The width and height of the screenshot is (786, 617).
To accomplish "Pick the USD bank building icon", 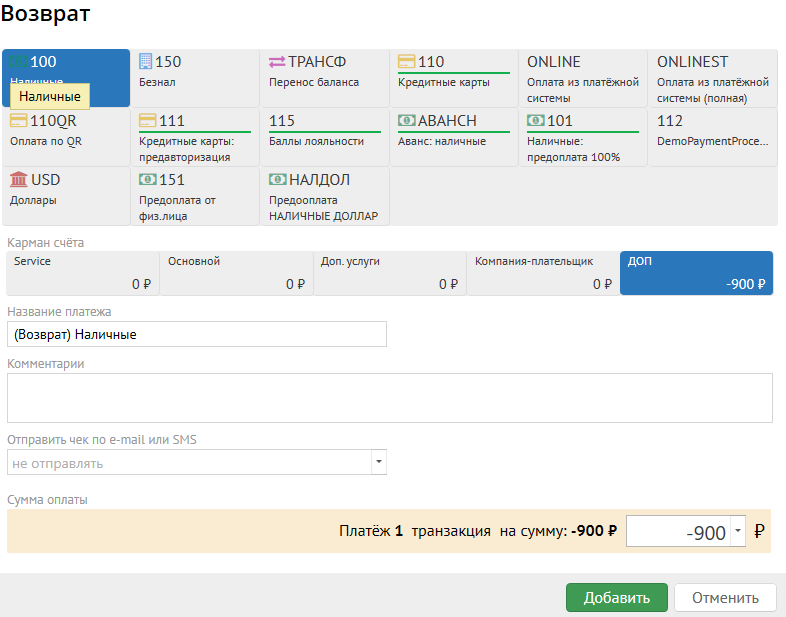I will pos(18,180).
